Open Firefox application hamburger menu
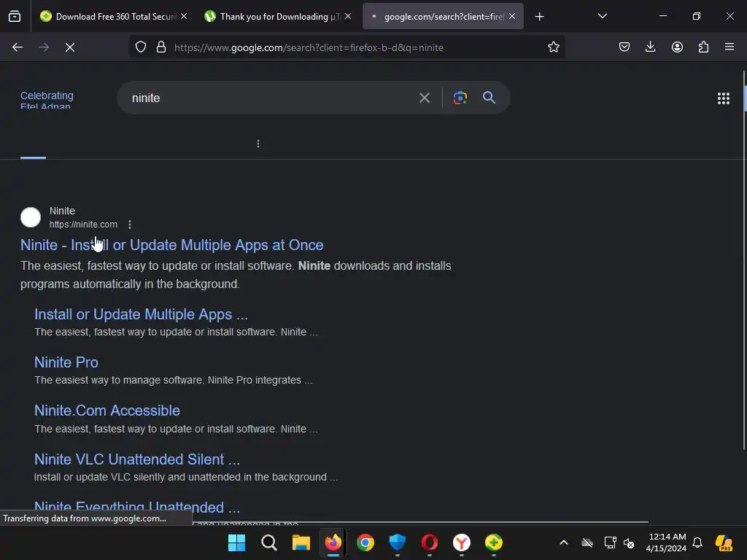The height and width of the screenshot is (560, 747). click(729, 47)
